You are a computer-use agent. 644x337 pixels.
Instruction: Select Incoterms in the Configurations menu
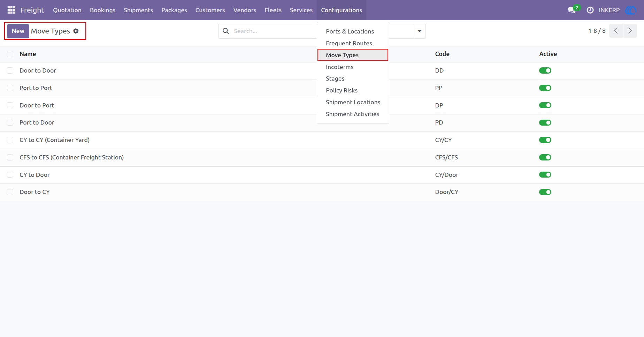click(x=353, y=67)
